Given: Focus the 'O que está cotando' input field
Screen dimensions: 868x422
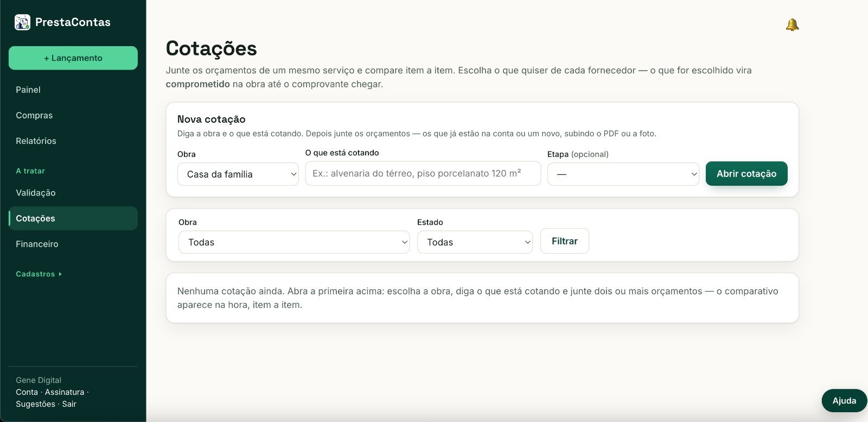Looking at the screenshot, I should [423, 173].
